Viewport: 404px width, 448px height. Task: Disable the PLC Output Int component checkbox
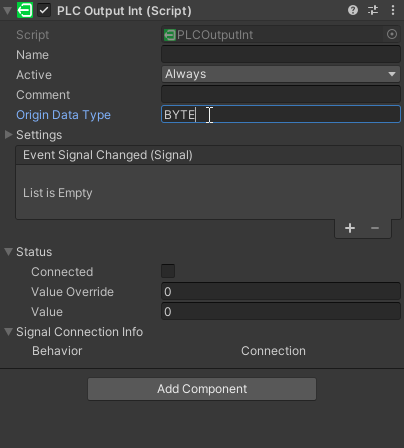tap(44, 10)
